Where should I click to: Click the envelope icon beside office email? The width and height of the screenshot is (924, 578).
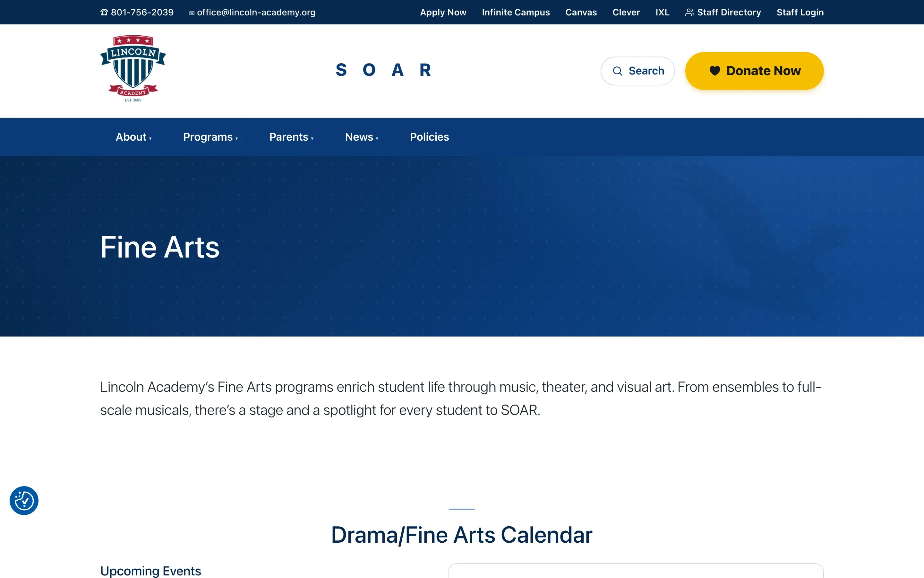point(192,13)
